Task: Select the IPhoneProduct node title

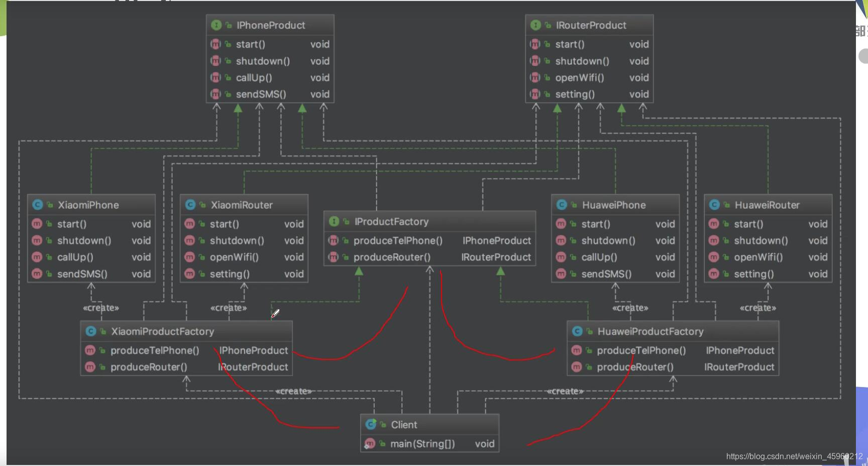Action: (271, 25)
